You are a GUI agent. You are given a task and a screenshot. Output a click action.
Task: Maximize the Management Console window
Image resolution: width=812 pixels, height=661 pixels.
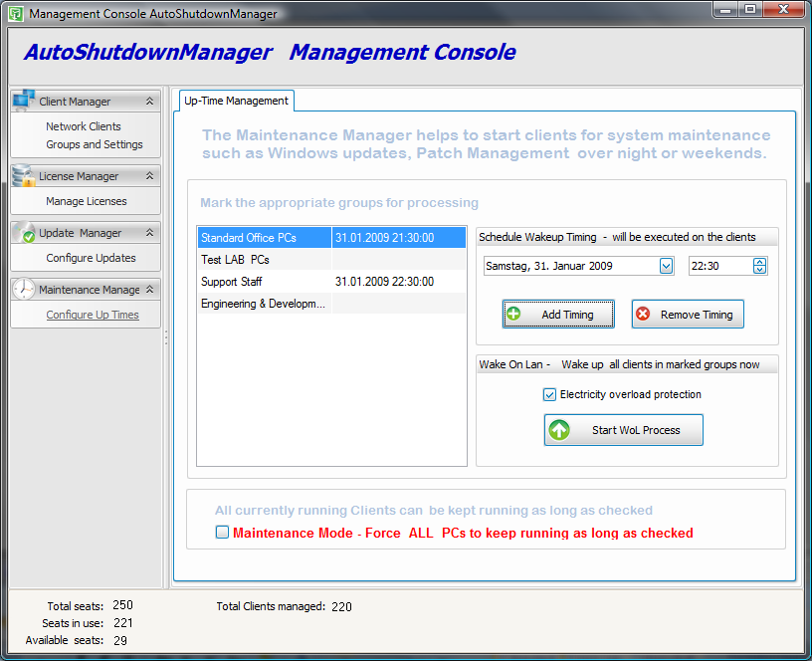pos(750,9)
